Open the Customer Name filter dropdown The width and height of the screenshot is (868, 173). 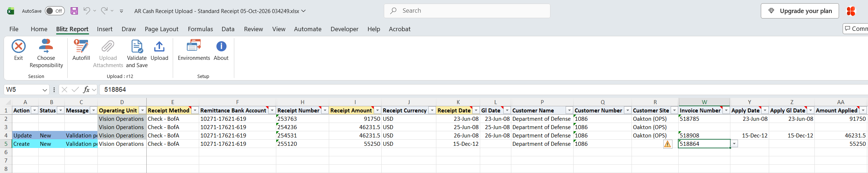coord(569,111)
